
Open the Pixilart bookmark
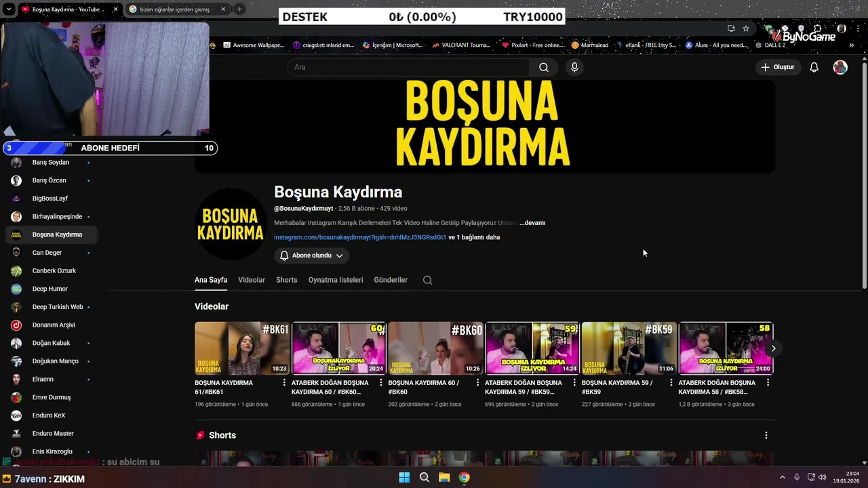coord(533,45)
